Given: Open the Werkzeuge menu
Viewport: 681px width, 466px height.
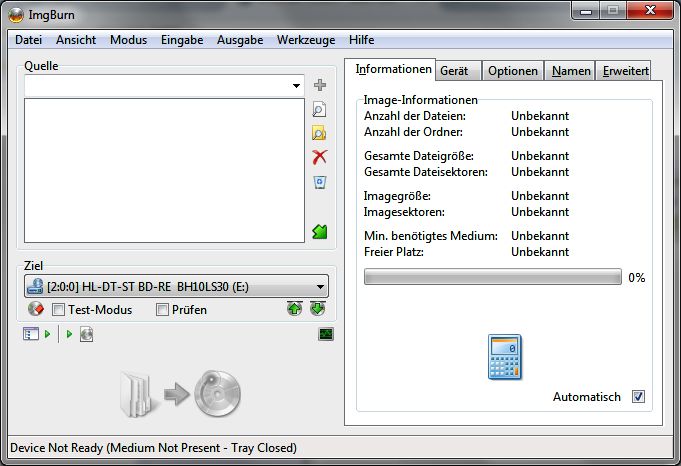Looking at the screenshot, I should tap(306, 40).
